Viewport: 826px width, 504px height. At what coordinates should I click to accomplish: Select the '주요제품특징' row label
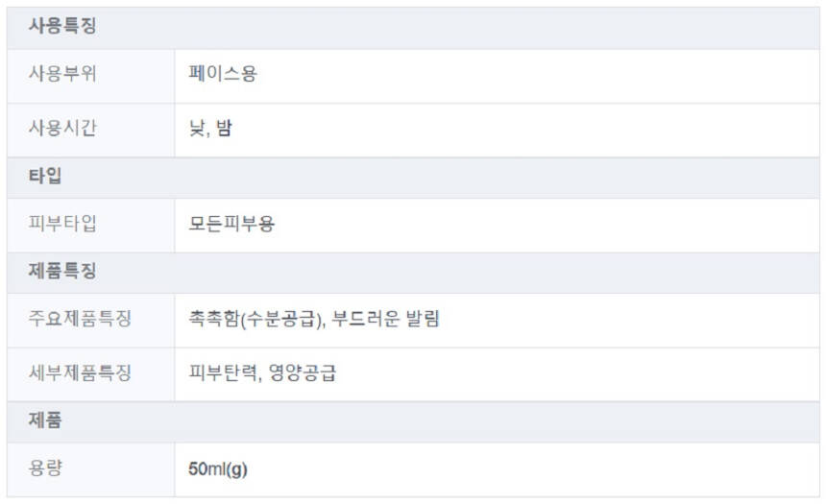tap(80, 319)
